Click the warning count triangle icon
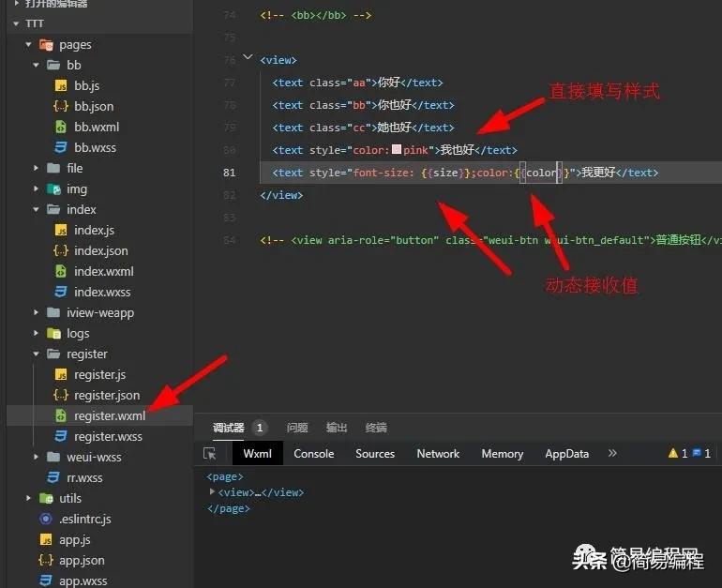Image resolution: width=722 pixels, height=588 pixels. 672,454
